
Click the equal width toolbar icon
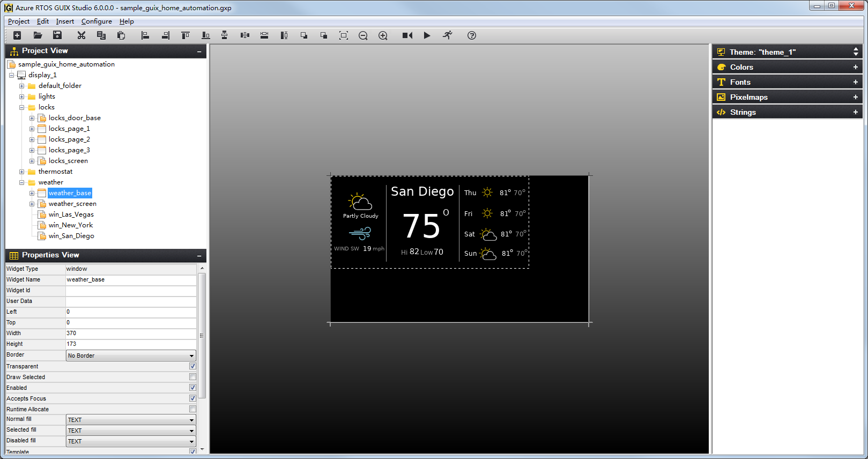point(264,35)
